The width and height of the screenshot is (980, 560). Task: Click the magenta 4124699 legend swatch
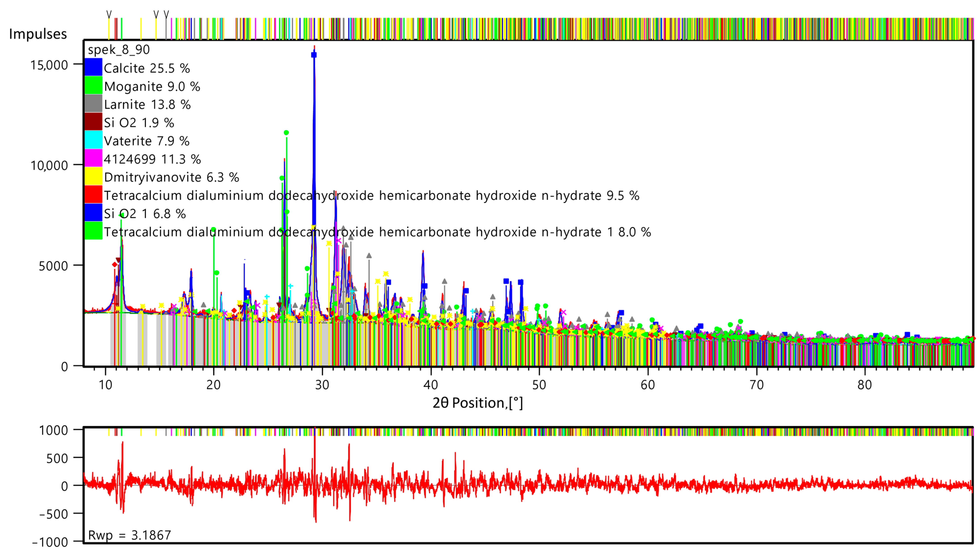(x=93, y=158)
